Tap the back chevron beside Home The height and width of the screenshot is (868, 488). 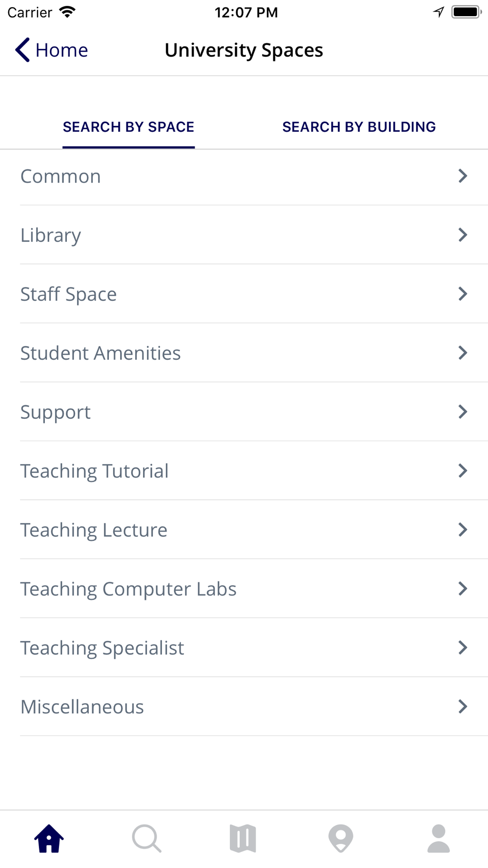click(x=22, y=50)
